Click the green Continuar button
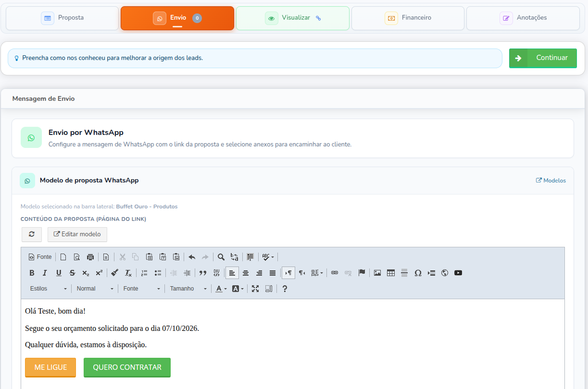Image resolution: width=588 pixels, height=389 pixels. click(543, 58)
